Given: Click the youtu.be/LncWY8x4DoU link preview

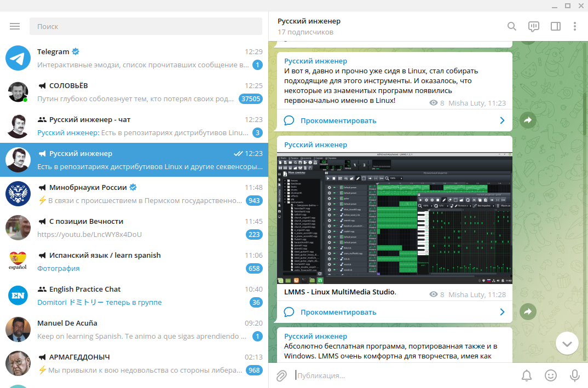Looking at the screenshot, I should click(89, 235).
